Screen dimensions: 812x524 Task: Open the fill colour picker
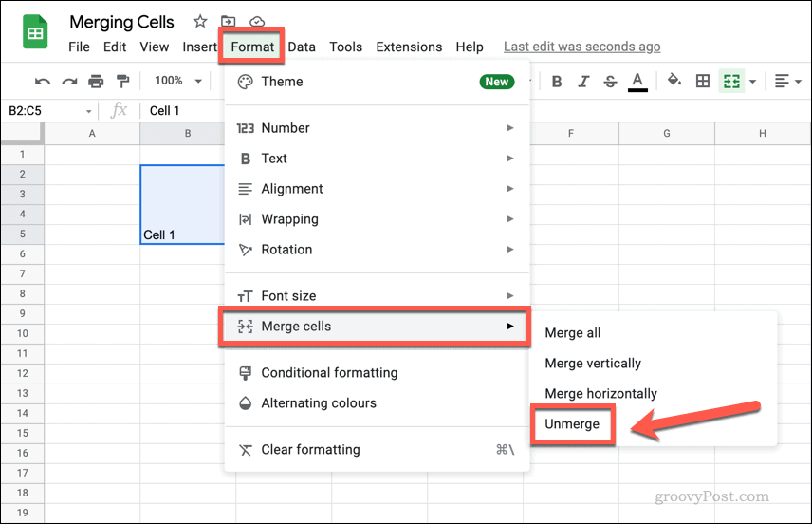pos(674,81)
